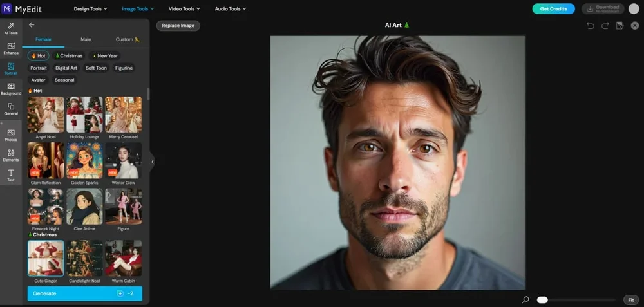644x307 pixels.
Task: Click the Replace Image button
Action: 178,26
